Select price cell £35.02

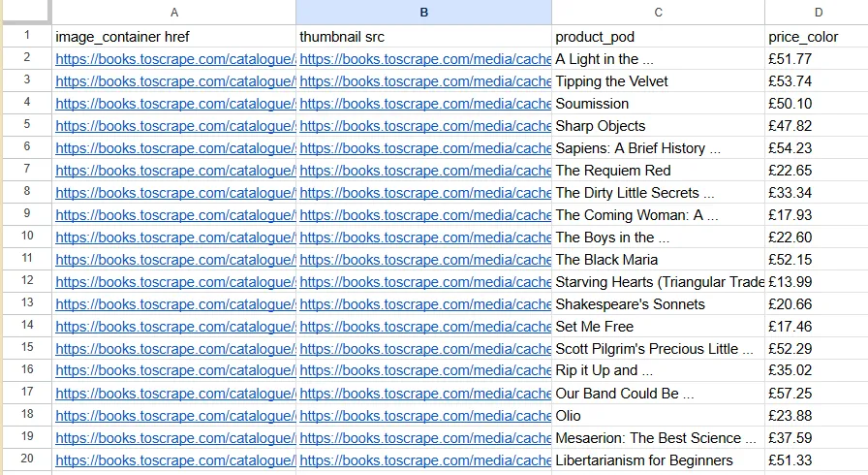tap(817, 370)
